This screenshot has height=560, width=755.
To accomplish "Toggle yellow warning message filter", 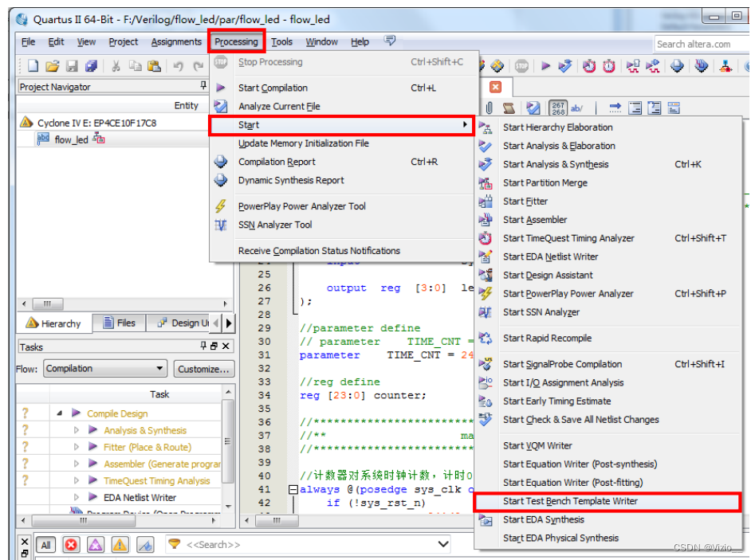I will 120,545.
